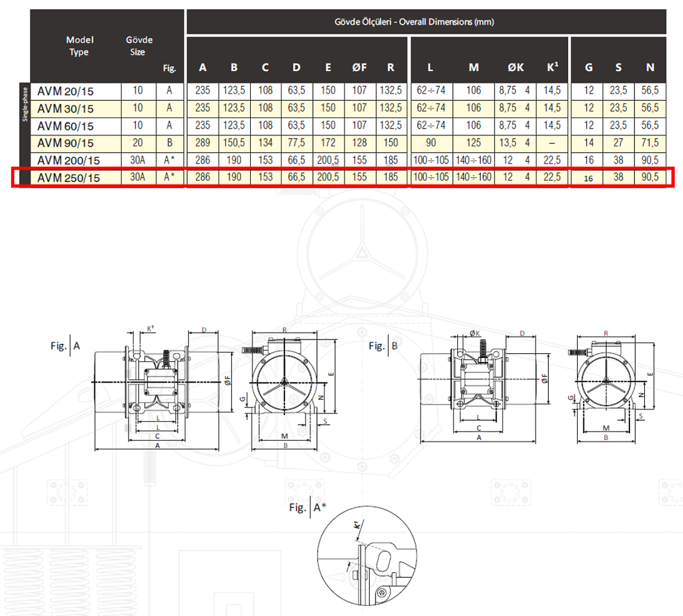
Task: Click value 100÷105 in the AVM 250/15 row
Action: point(431,177)
